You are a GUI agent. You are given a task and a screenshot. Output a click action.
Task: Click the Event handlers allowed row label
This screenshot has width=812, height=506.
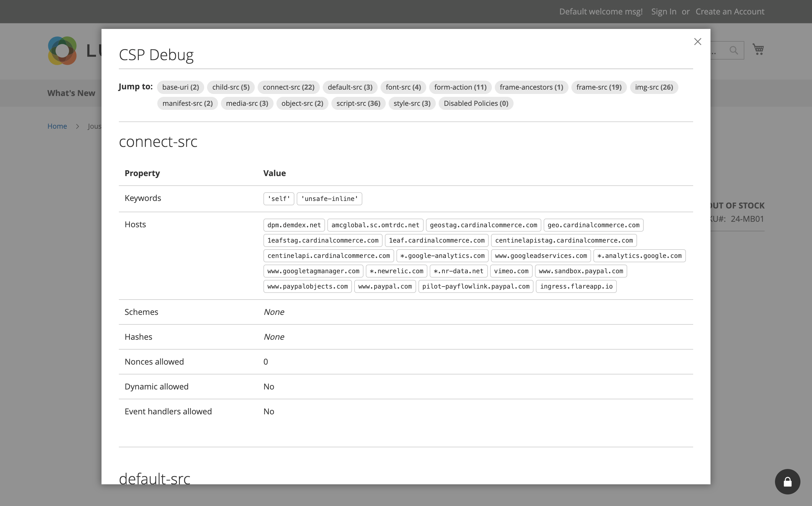point(168,411)
